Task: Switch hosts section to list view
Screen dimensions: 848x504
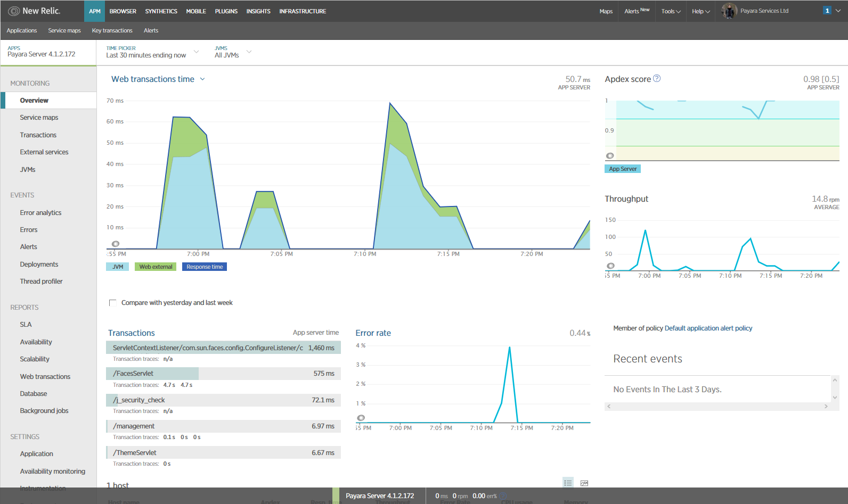Action: (568, 483)
